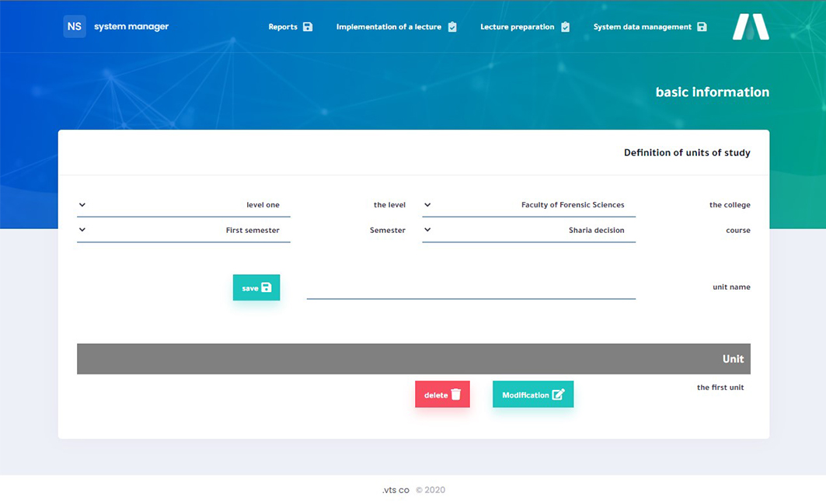Click the white brand logo at top right
The image size is (826, 504).
(x=751, y=26)
